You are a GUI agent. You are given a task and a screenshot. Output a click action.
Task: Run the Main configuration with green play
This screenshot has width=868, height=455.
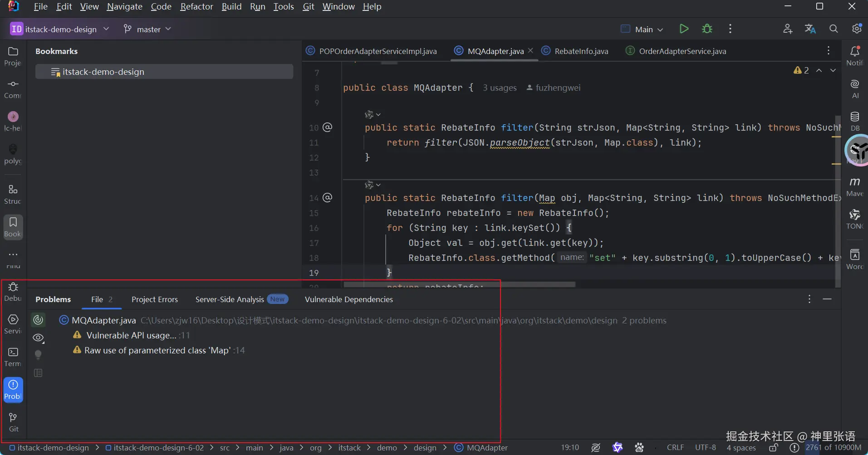[684, 29]
